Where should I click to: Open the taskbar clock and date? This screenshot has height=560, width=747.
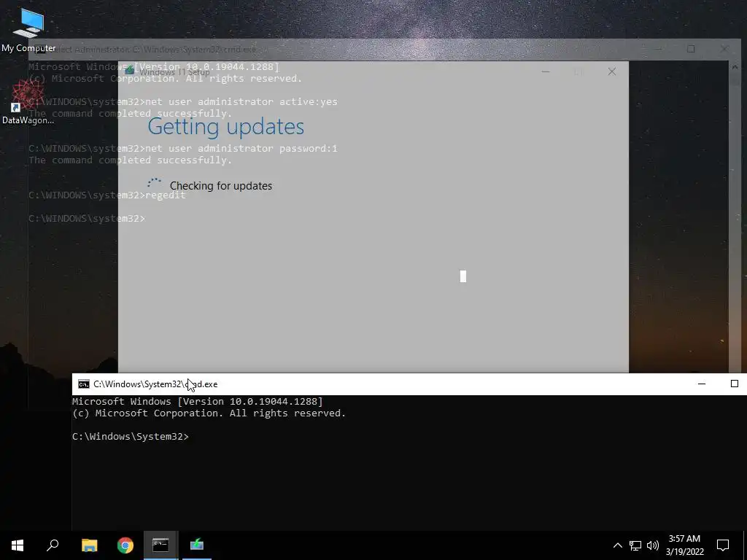point(684,545)
